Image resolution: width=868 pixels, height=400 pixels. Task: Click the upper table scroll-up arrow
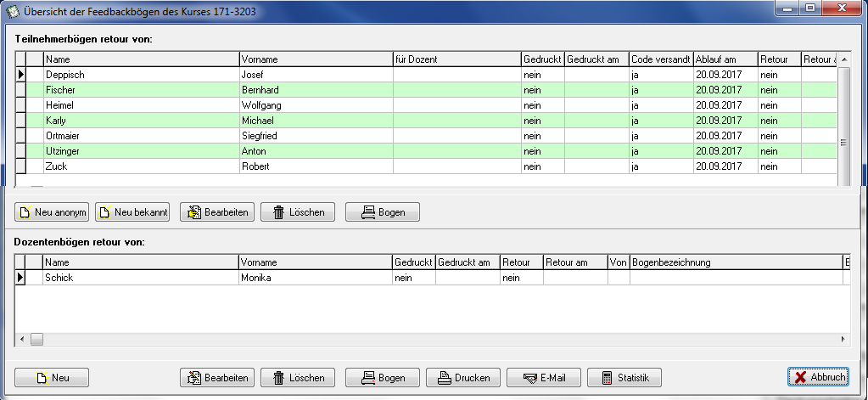click(x=844, y=59)
